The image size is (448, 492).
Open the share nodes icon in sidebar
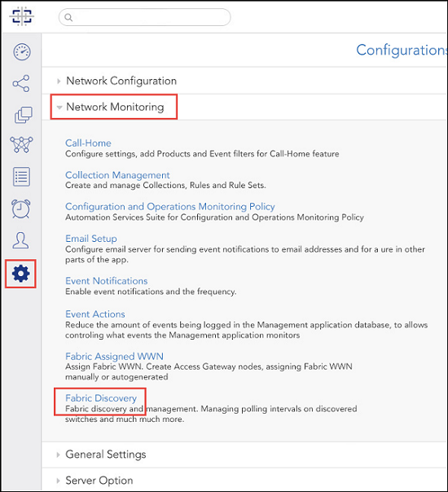[21, 83]
